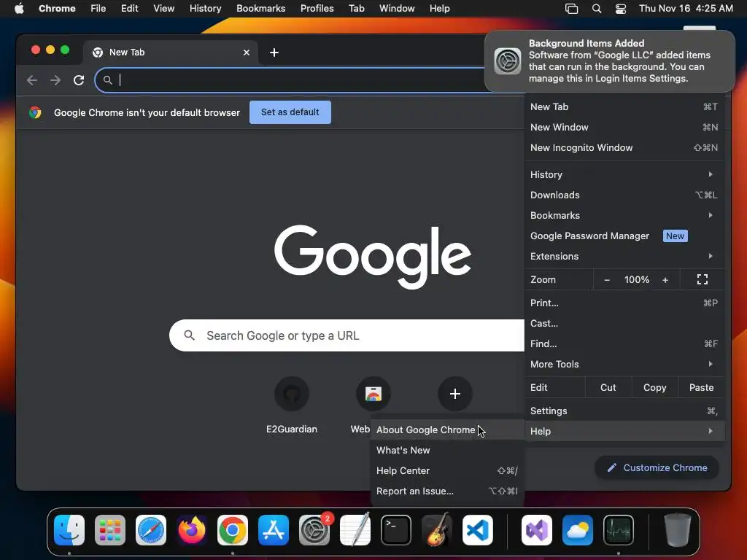
Task: Launch Safari from the dock
Action: click(151, 530)
